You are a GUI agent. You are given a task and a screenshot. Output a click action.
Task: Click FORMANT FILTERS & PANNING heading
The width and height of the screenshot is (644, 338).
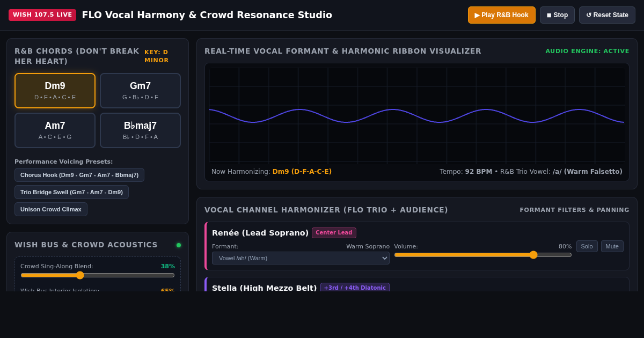(x=574, y=210)
